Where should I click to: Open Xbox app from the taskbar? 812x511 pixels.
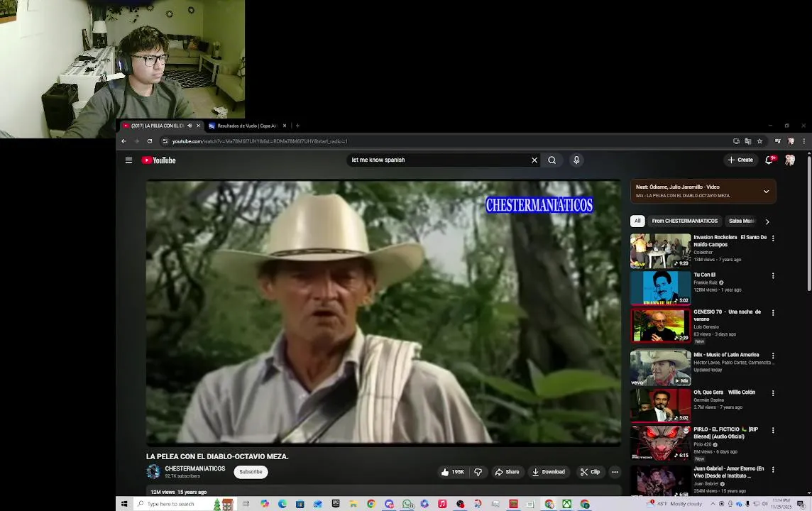567,504
